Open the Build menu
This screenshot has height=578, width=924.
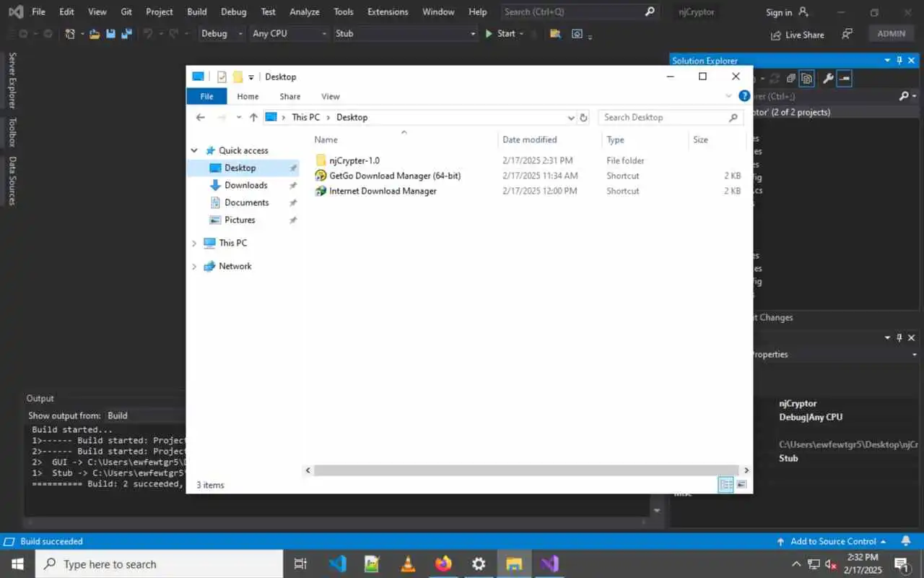pos(196,12)
